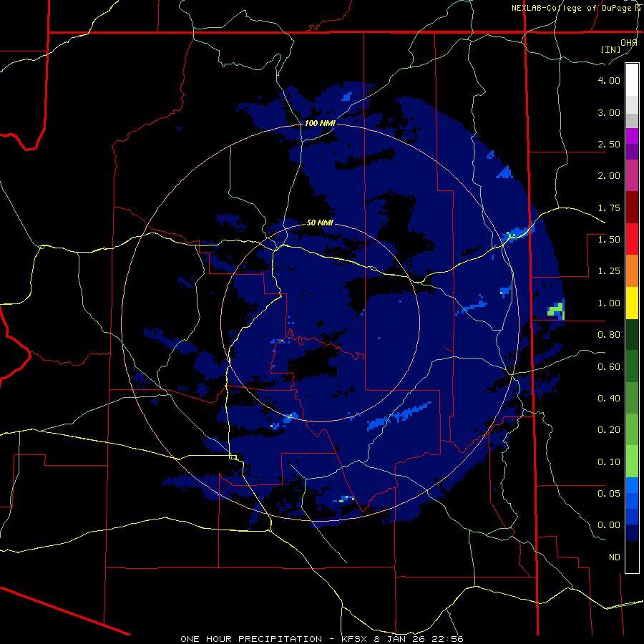The height and width of the screenshot is (644, 644).
Task: Select the black ND swatch in the legend
Action: click(632, 557)
